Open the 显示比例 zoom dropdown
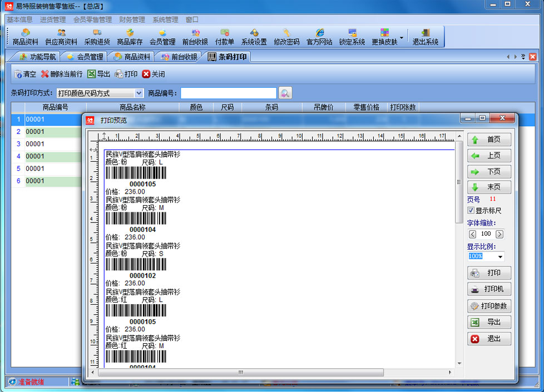This screenshot has width=544, height=392. click(x=500, y=257)
